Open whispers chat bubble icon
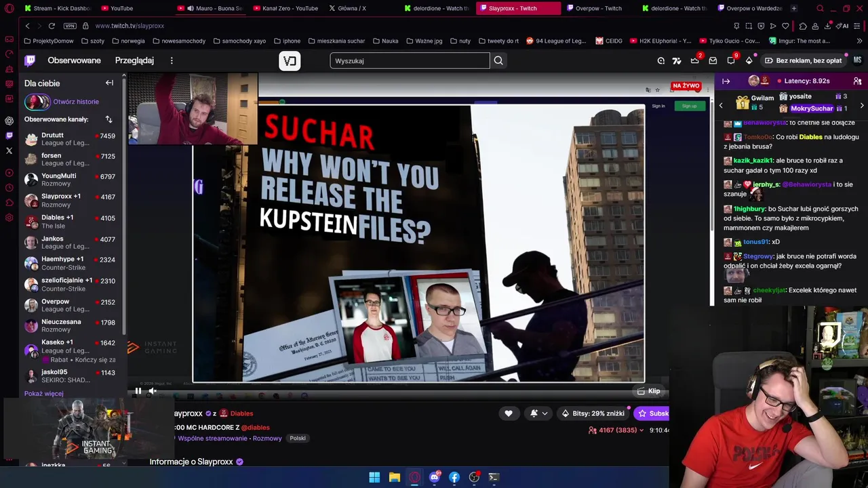This screenshot has height=488, width=868. 731,60
